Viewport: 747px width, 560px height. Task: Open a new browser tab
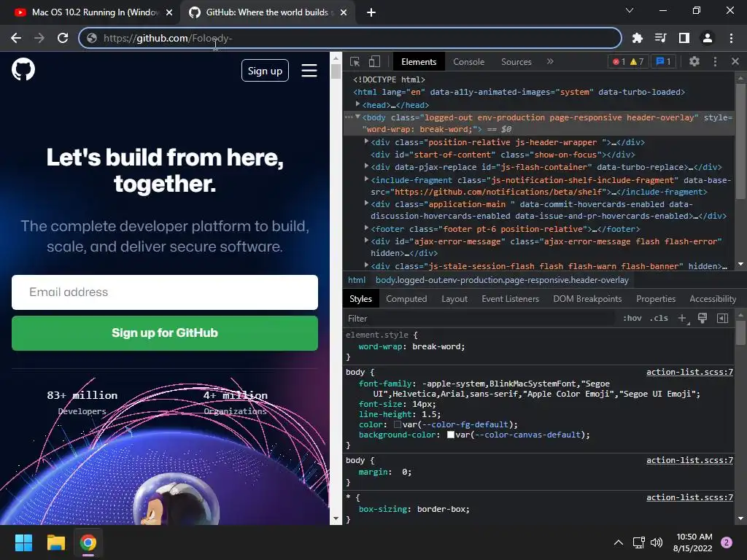point(371,12)
